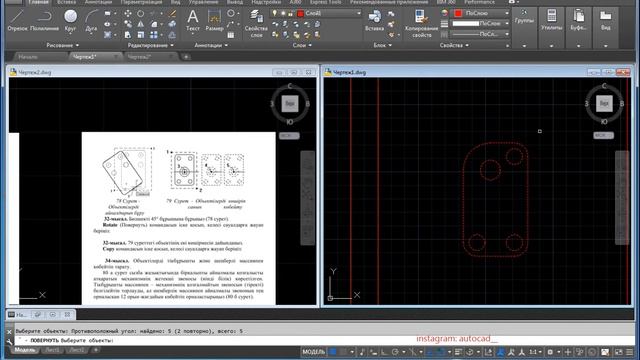This screenshot has width=640, height=360.
Task: Open the Буфер (Clipboard) panel
Action: (x=578, y=27)
